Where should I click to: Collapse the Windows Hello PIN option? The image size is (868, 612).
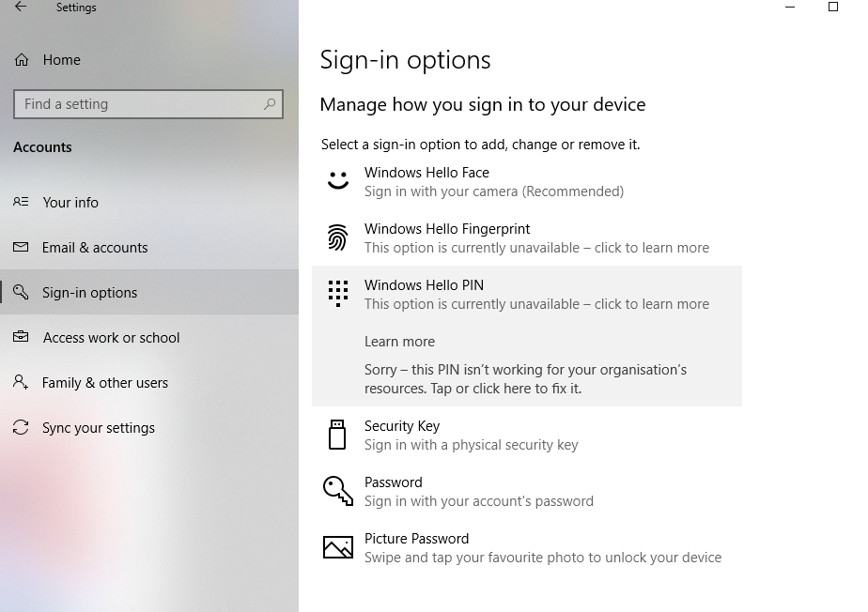tap(527, 294)
